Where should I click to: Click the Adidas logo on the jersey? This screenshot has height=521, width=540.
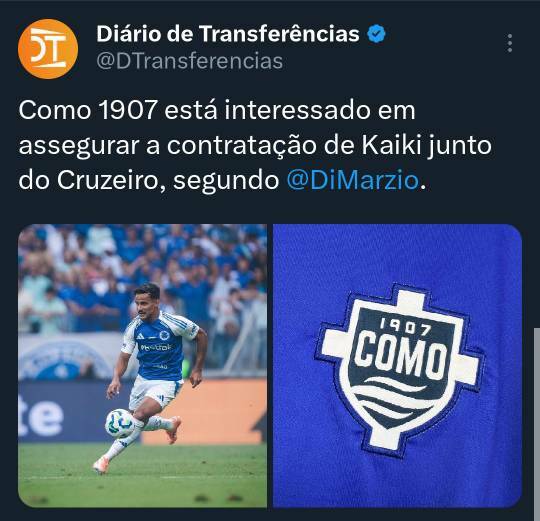(x=140, y=336)
